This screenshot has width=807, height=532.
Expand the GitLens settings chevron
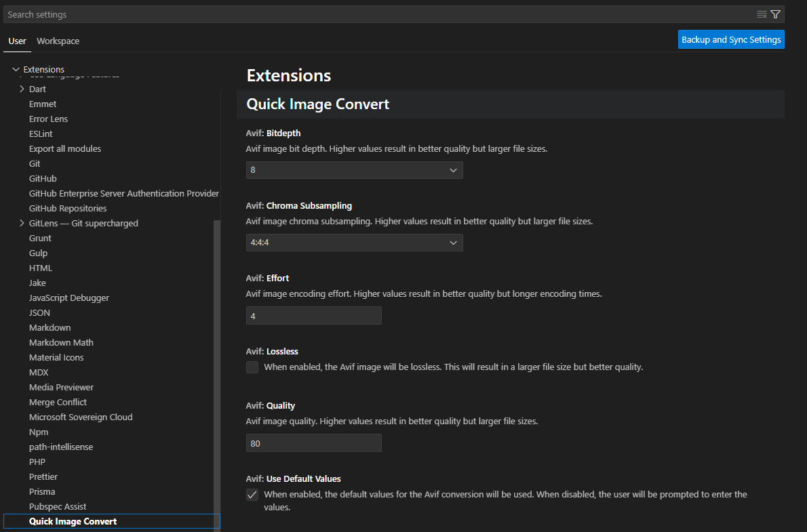pos(22,224)
